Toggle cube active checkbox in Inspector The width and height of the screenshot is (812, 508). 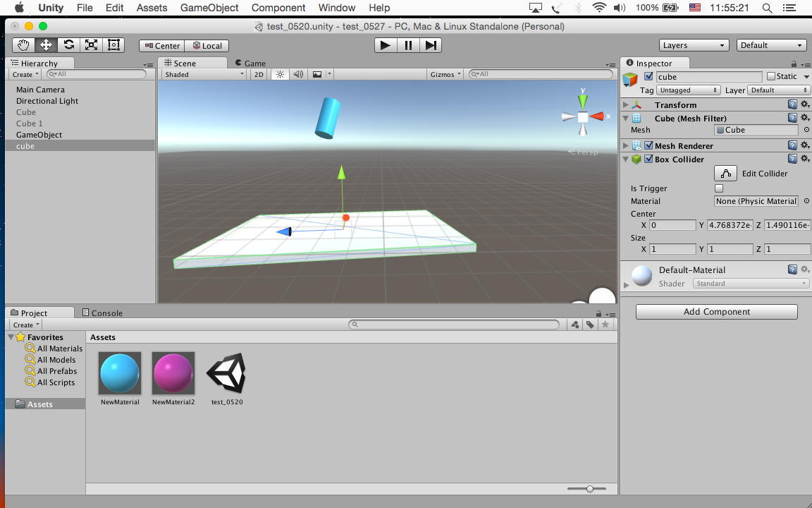pyautogui.click(x=648, y=76)
